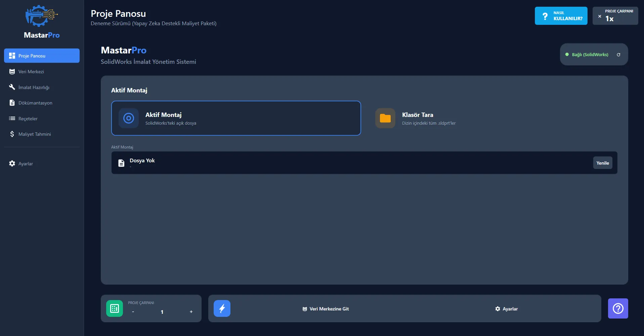Decrease the project multiplier with minus
The height and width of the screenshot is (336, 644).
[133, 312]
